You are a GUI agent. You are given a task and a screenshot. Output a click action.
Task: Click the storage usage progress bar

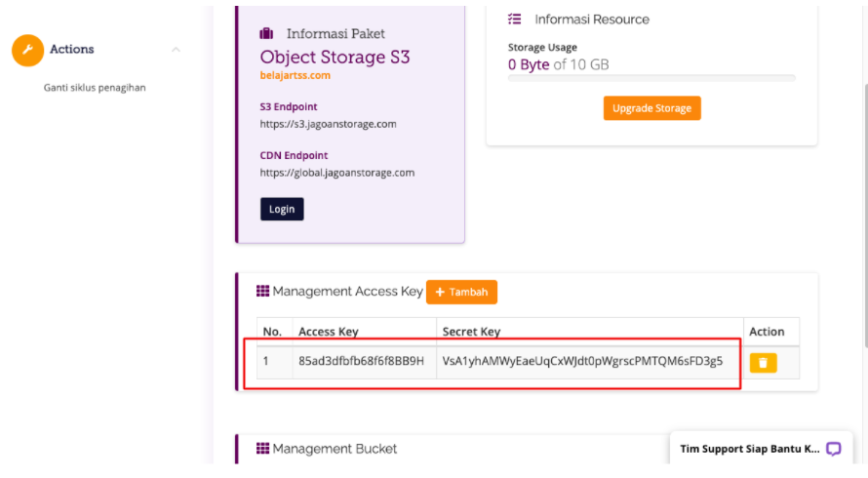pos(651,78)
